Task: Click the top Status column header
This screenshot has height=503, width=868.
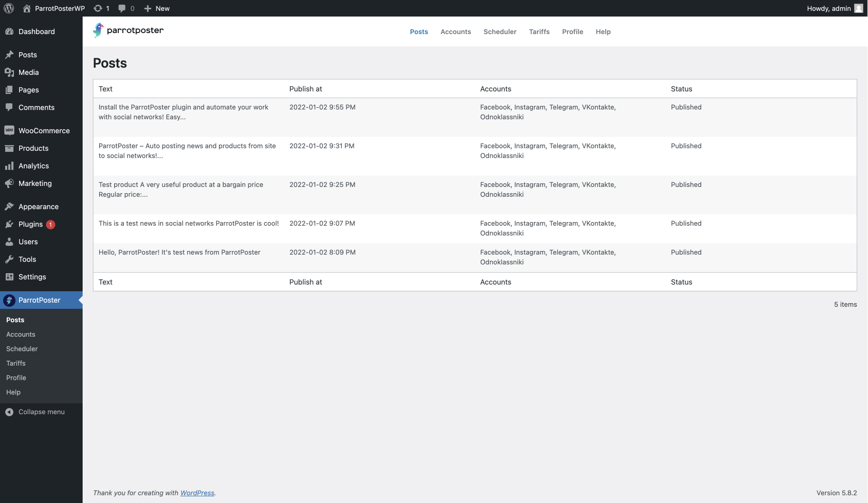Action: coord(682,89)
